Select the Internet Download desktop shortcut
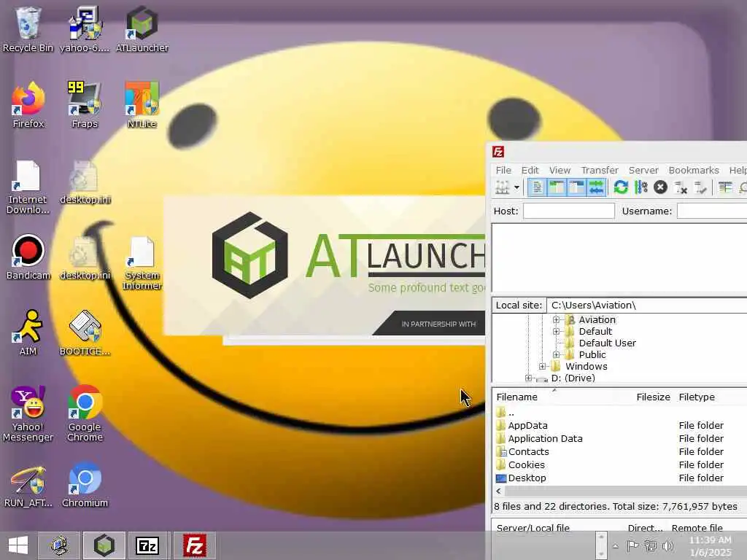747x560 pixels. [x=28, y=187]
